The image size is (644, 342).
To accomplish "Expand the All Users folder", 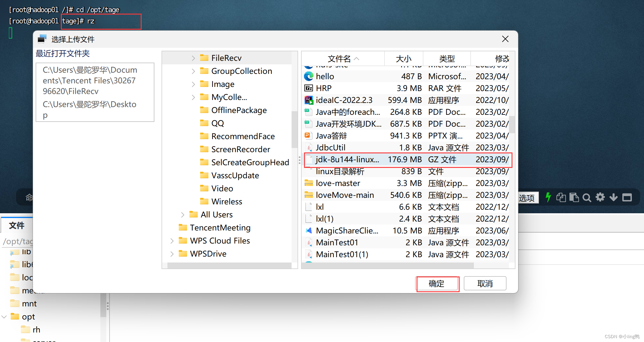I will 183,215.
